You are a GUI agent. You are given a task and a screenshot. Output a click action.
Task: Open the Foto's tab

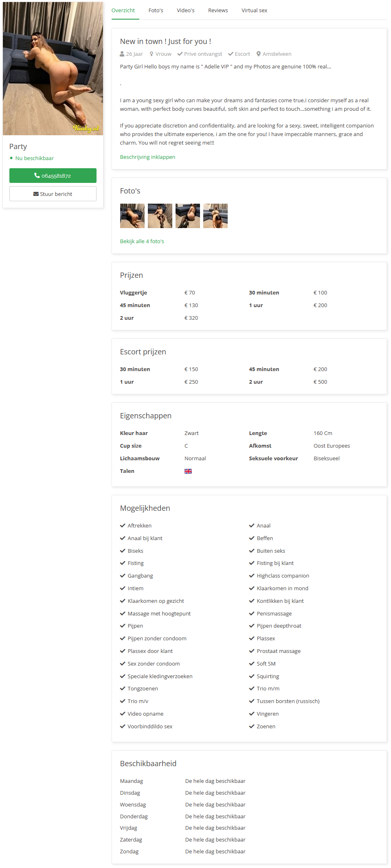click(x=156, y=10)
